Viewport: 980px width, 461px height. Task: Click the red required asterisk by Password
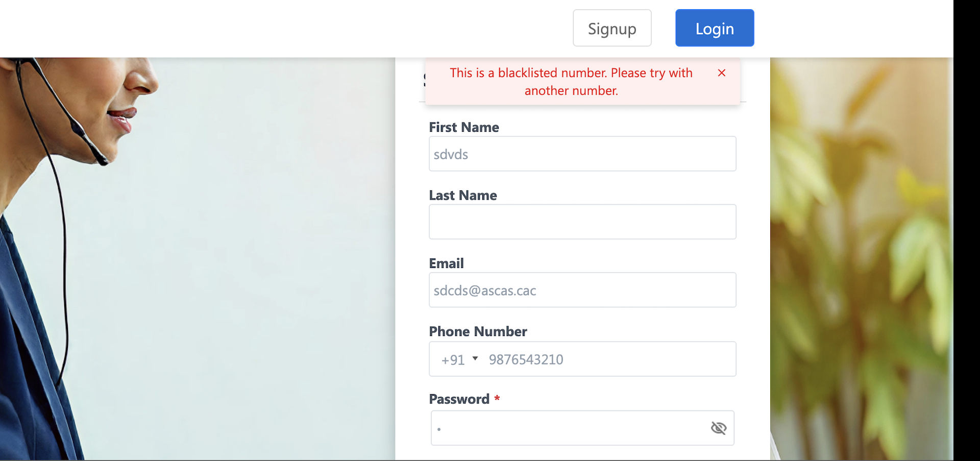[497, 398]
